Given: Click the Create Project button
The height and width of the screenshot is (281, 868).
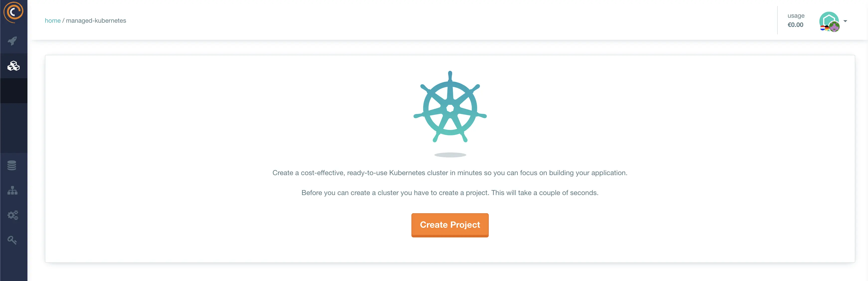Looking at the screenshot, I should pyautogui.click(x=450, y=225).
